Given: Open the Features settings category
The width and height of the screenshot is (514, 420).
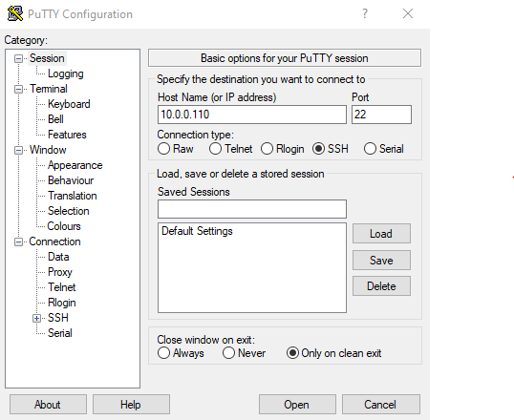Looking at the screenshot, I should (67, 135).
